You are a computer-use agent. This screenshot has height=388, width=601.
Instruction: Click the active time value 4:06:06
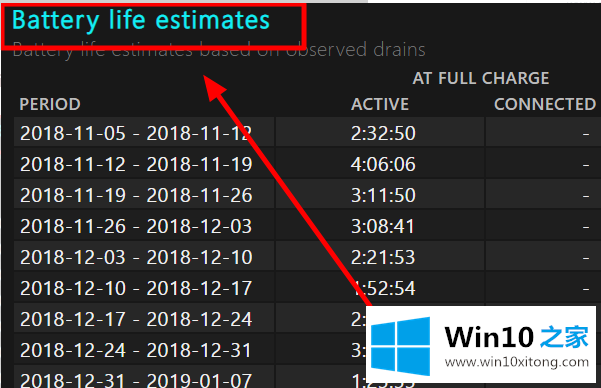point(383,164)
